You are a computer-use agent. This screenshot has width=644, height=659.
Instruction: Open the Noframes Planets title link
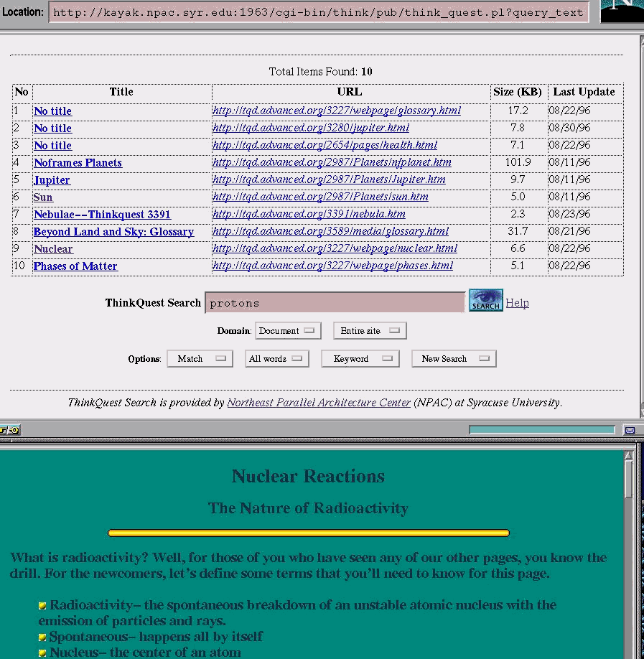point(78,163)
